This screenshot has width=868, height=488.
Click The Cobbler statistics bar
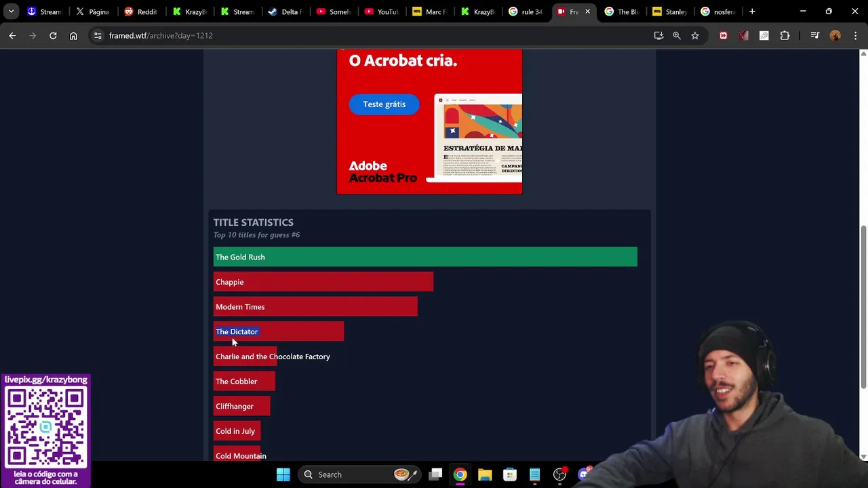244,382
